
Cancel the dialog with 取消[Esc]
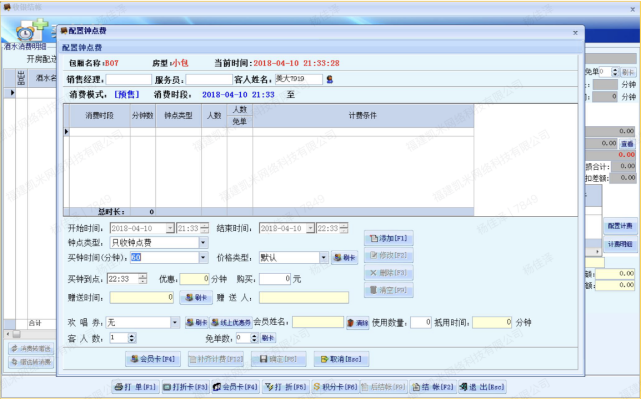coord(341,359)
